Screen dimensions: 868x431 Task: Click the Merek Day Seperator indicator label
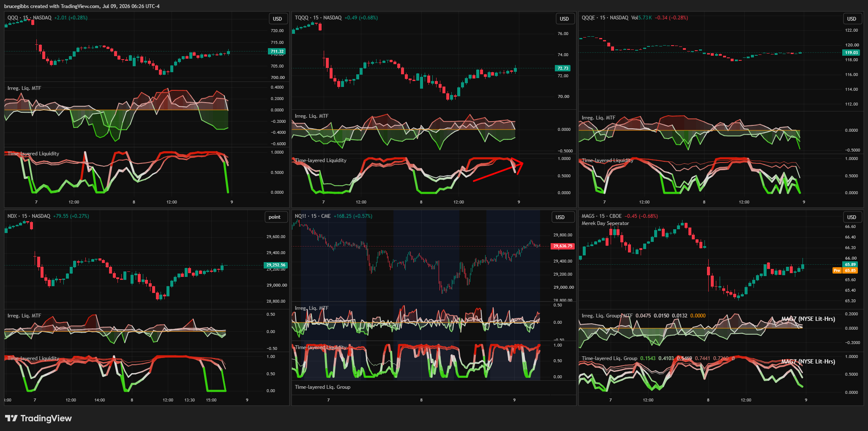[x=605, y=223]
